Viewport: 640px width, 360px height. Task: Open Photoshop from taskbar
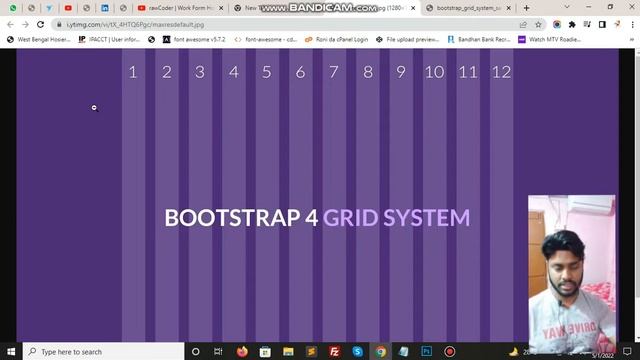point(427,351)
